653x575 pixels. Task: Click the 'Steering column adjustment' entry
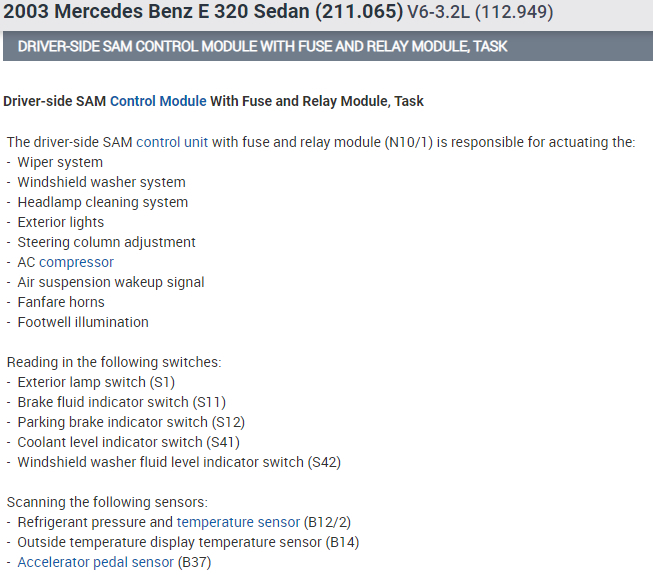tap(106, 242)
